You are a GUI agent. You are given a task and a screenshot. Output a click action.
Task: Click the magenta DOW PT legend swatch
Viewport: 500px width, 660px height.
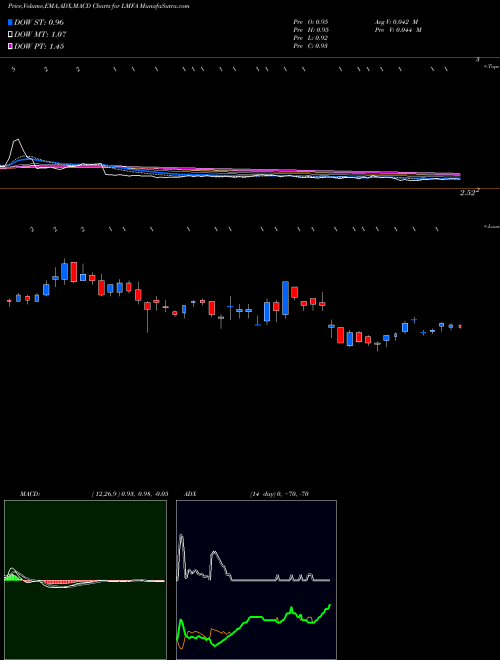[x=10, y=46]
